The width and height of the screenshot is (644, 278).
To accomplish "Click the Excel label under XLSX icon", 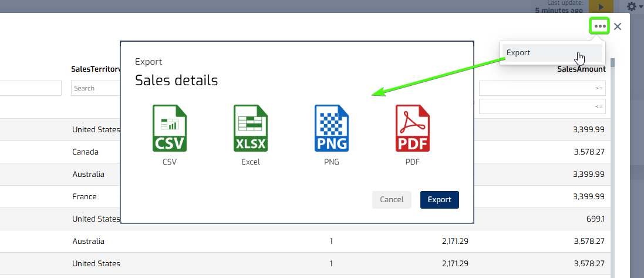I will click(251, 162).
